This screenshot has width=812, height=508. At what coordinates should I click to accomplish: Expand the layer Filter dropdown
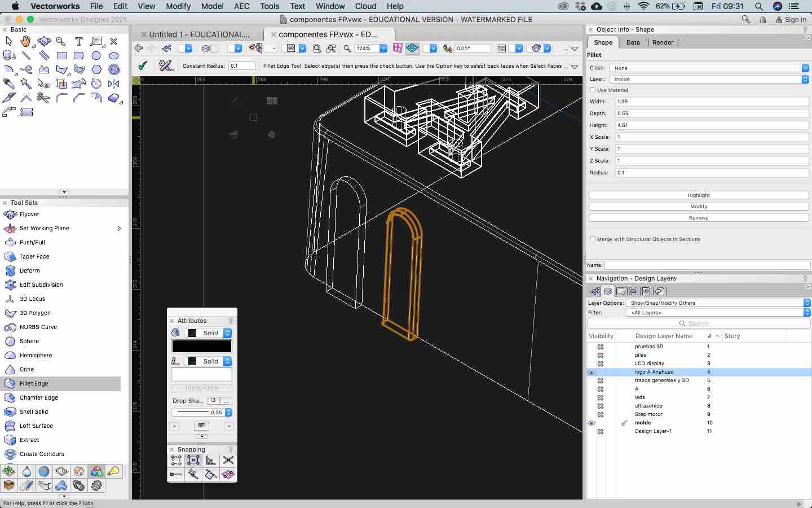[x=718, y=313]
